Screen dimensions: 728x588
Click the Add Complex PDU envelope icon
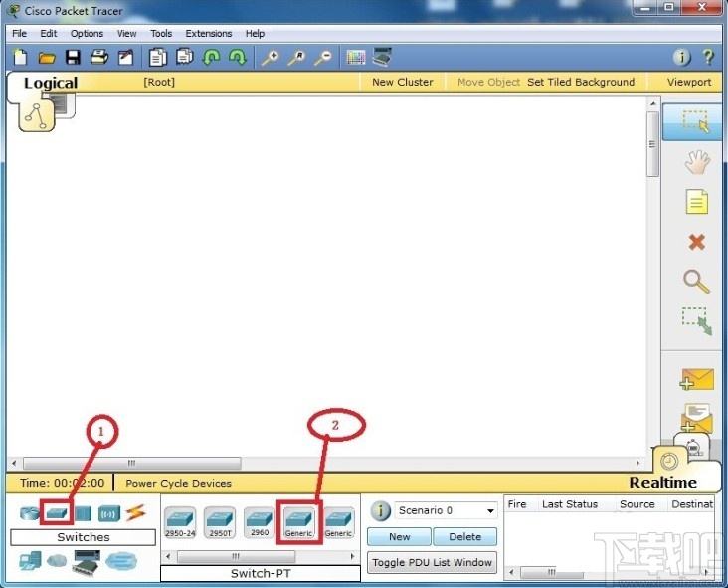tap(696, 418)
